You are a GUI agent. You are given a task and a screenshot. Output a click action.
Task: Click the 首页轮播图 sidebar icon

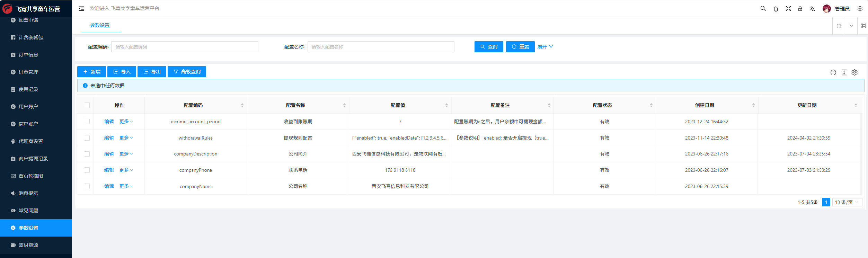(13, 176)
